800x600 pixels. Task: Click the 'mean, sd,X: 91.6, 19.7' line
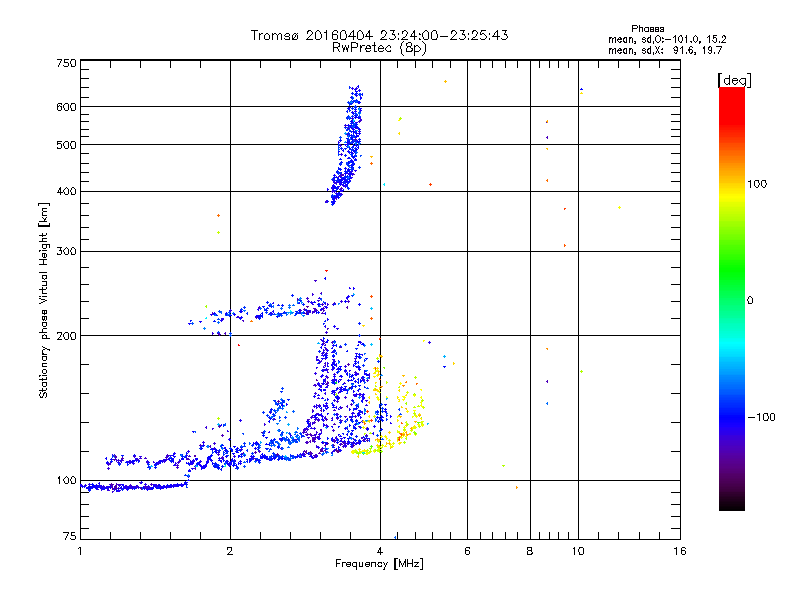pyautogui.click(x=665, y=51)
